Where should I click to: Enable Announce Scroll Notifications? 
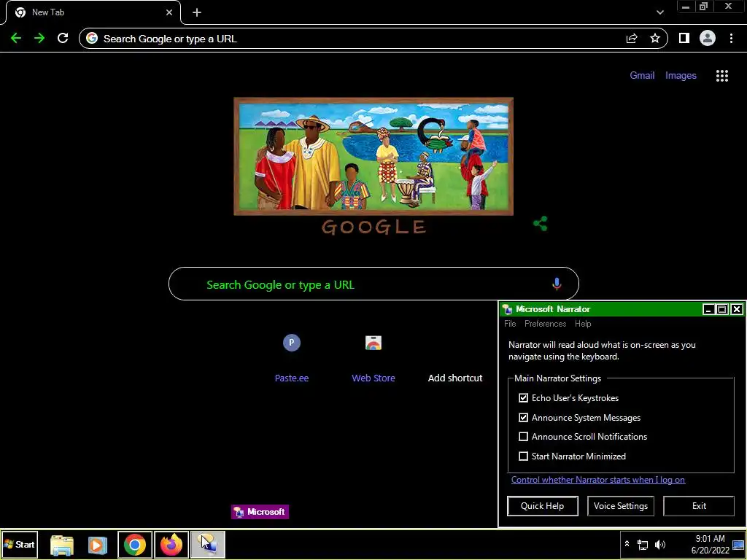click(x=523, y=437)
